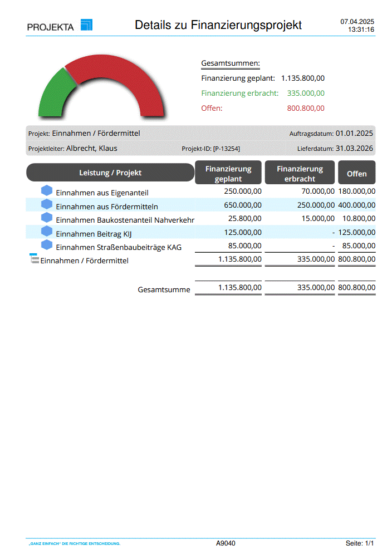Click the Finanzierung geplant column header

click(x=228, y=173)
